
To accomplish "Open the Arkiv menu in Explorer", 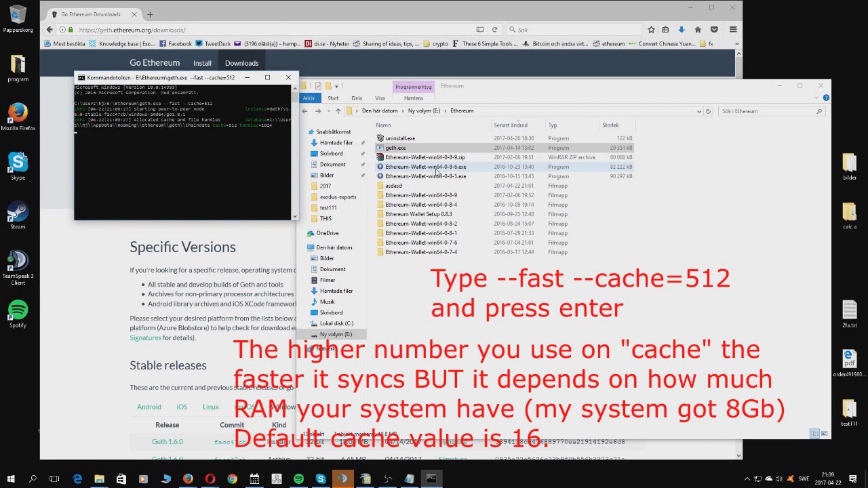I will click(x=309, y=98).
